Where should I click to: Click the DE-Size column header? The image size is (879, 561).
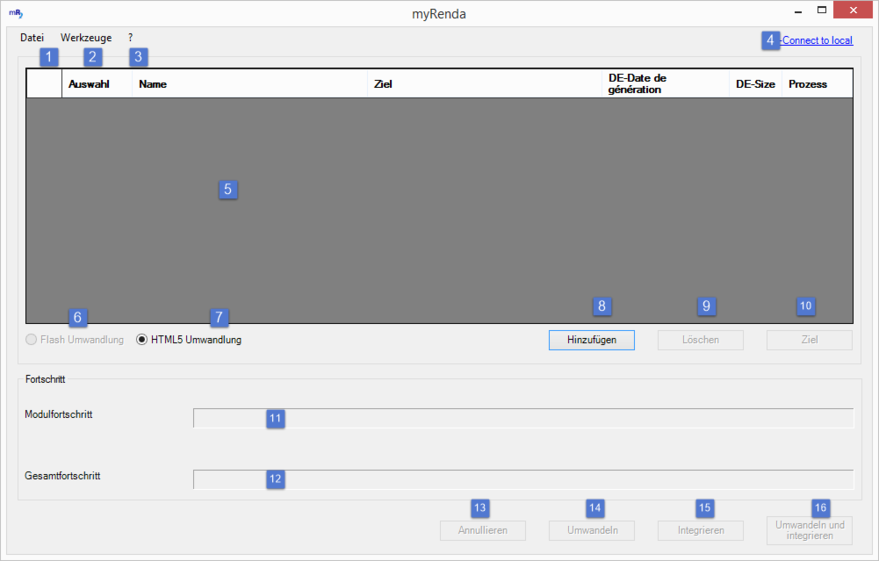(x=755, y=84)
